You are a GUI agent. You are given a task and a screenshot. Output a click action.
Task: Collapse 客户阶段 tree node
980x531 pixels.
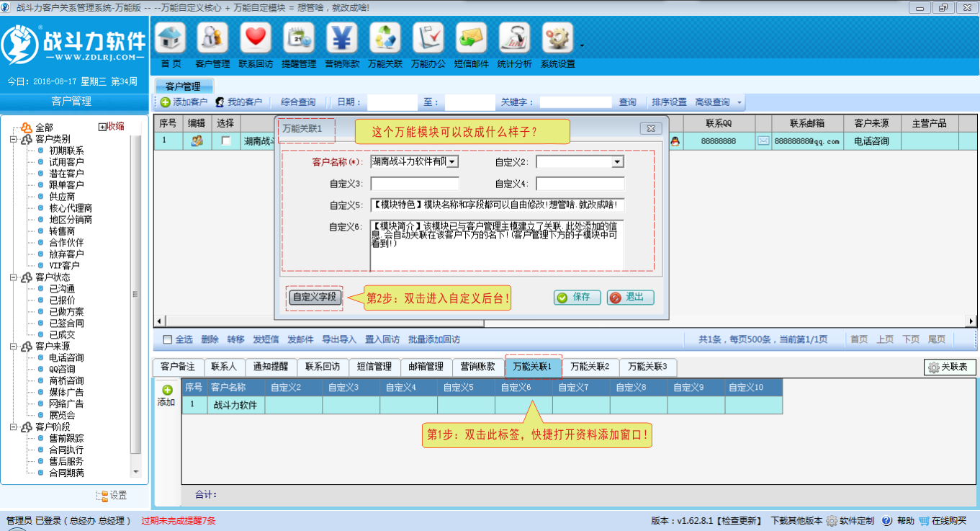coord(14,427)
